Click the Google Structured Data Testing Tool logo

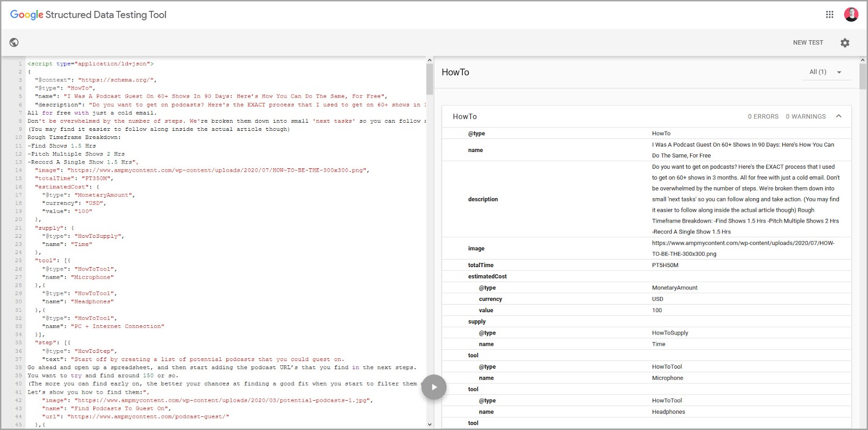(88, 15)
